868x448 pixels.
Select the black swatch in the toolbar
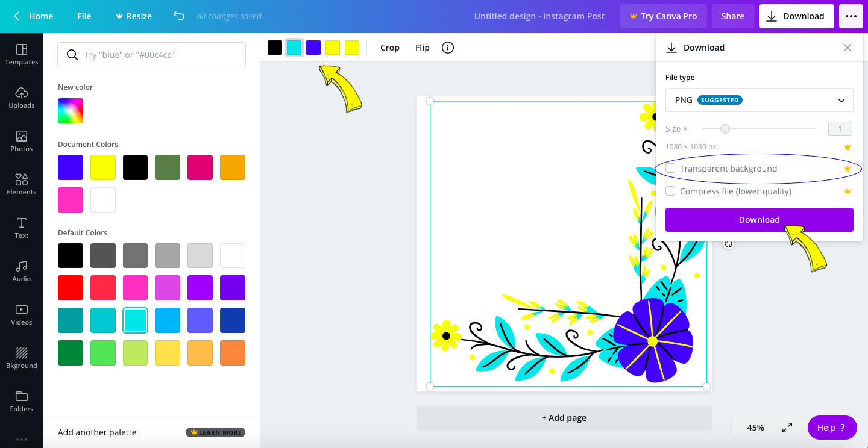(275, 48)
